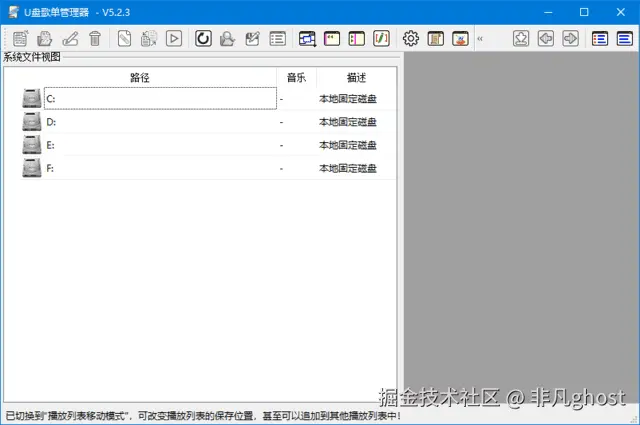Click the magnifier search icon
Viewport: 640px width, 425px height.
(228, 39)
